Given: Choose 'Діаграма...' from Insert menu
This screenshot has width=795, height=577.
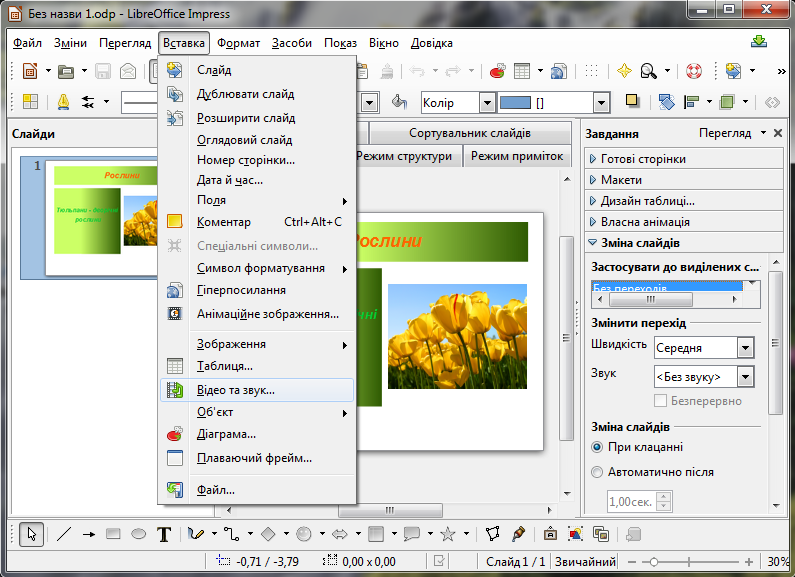Looking at the screenshot, I should point(257,435).
